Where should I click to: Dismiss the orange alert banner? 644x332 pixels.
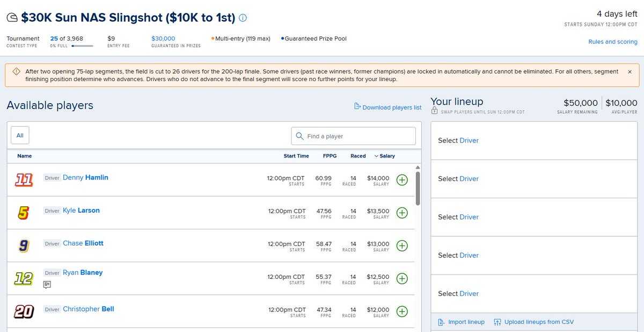click(630, 71)
